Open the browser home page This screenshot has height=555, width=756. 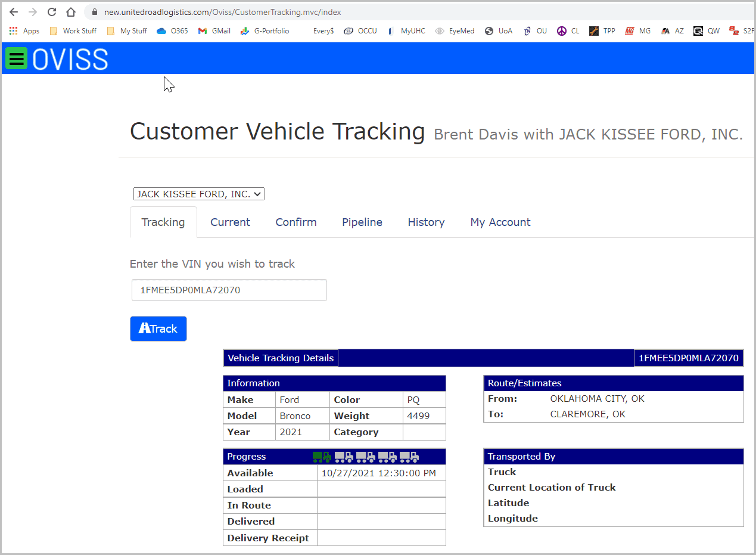point(71,12)
